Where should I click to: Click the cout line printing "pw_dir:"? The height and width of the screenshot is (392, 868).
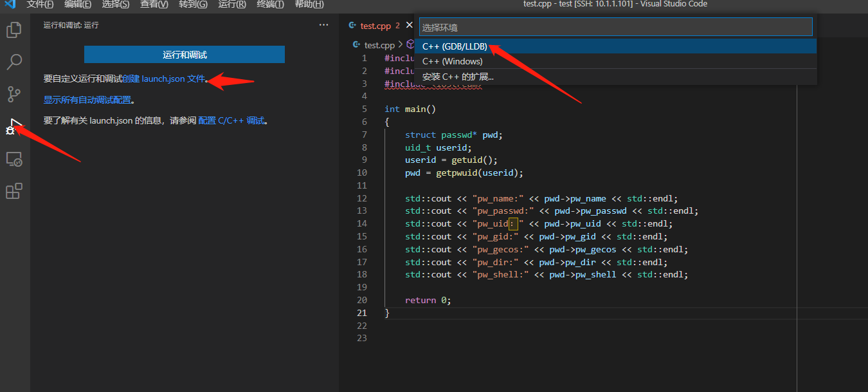point(536,262)
